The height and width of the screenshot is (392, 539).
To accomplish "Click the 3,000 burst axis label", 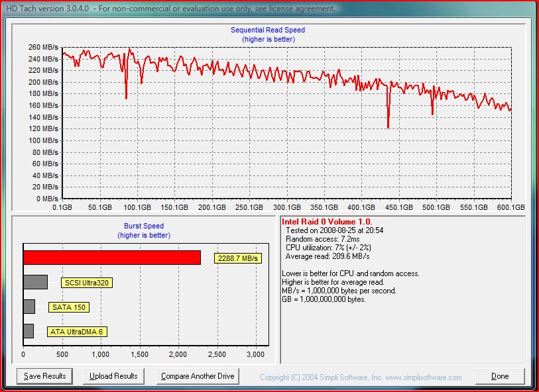I will (x=256, y=354).
